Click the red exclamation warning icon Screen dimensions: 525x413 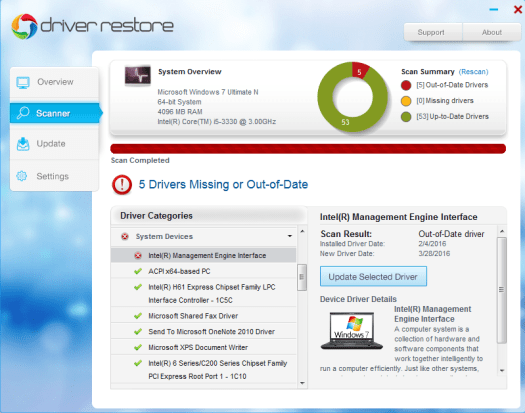[122, 185]
